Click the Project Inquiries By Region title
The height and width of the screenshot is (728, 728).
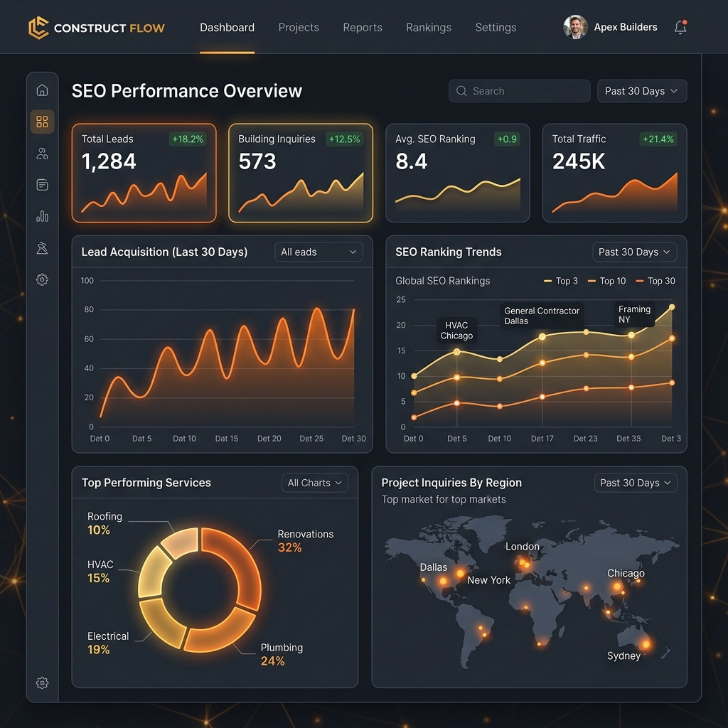451,483
